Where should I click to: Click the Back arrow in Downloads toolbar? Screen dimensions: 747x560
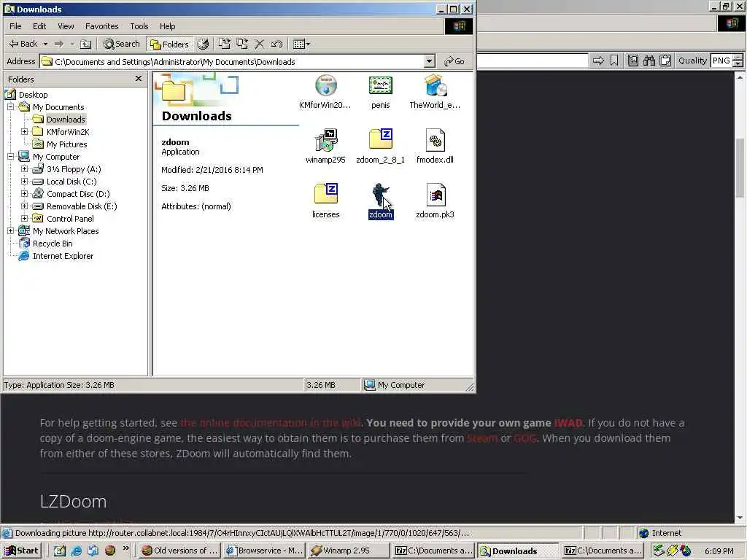coord(23,44)
